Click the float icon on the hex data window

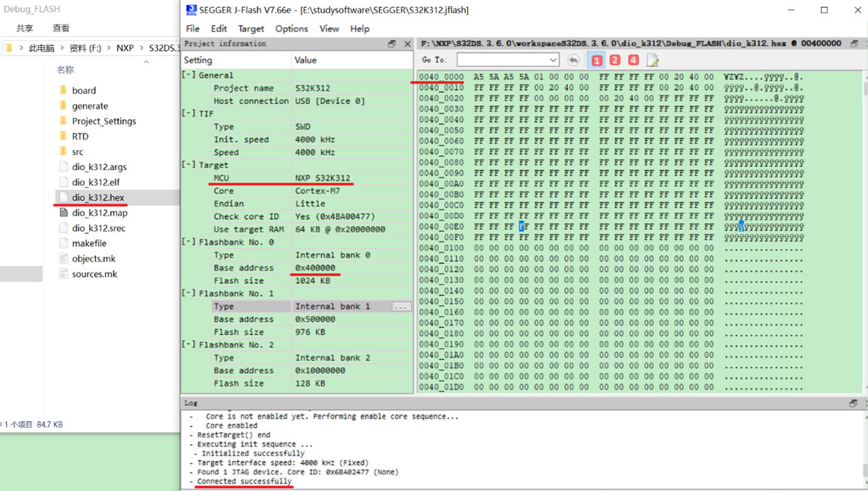[x=854, y=43]
